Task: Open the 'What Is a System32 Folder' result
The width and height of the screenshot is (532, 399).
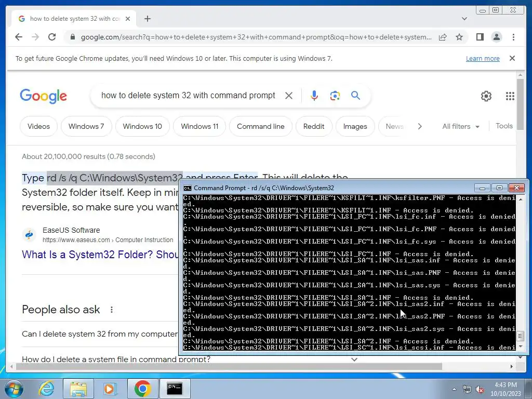Action: pyautogui.click(x=100, y=255)
